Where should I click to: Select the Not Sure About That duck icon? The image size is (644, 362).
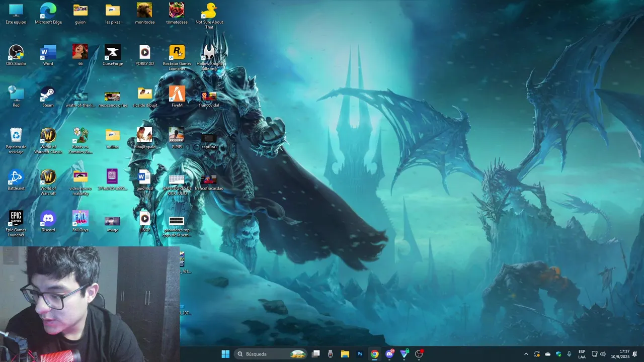[x=209, y=16]
